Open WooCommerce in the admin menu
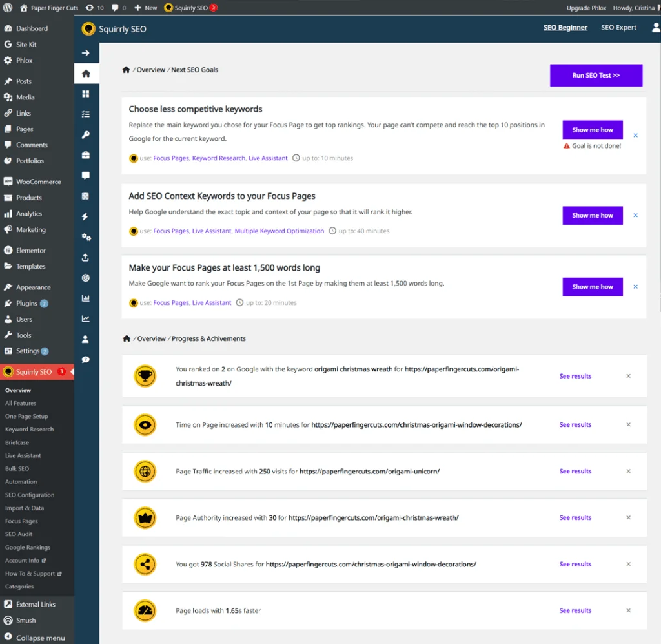 [x=38, y=182]
